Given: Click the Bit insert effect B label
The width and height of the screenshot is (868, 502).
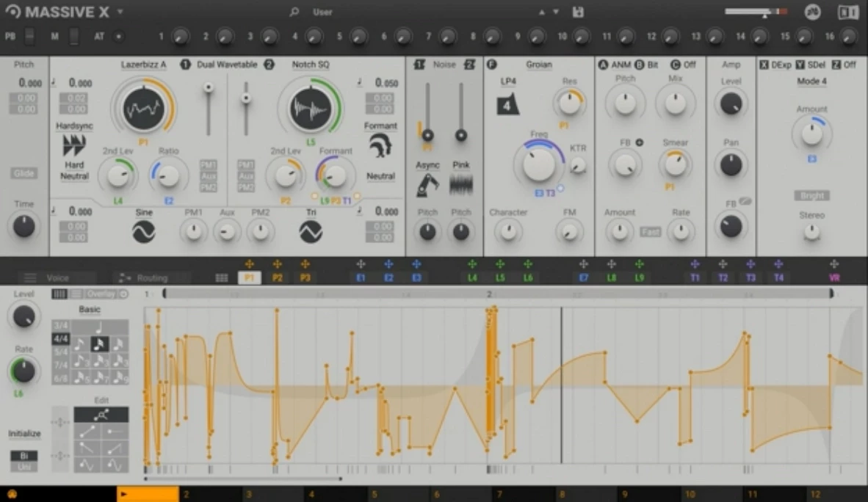Looking at the screenshot, I should 653,65.
